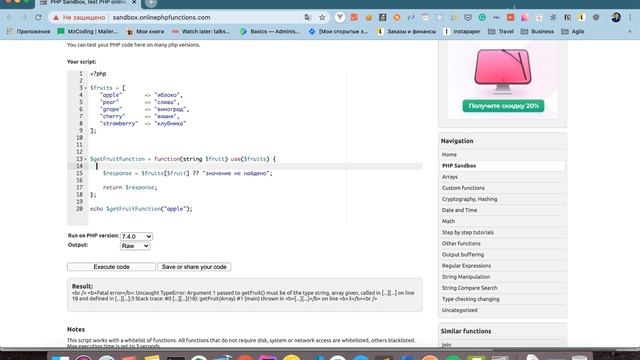Open the Заказы и финансы bookmark
640x360 pixels.
(407, 31)
